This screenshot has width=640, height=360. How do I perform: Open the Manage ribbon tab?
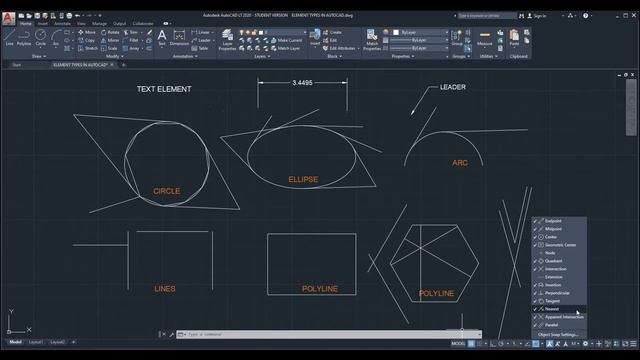tap(99, 24)
